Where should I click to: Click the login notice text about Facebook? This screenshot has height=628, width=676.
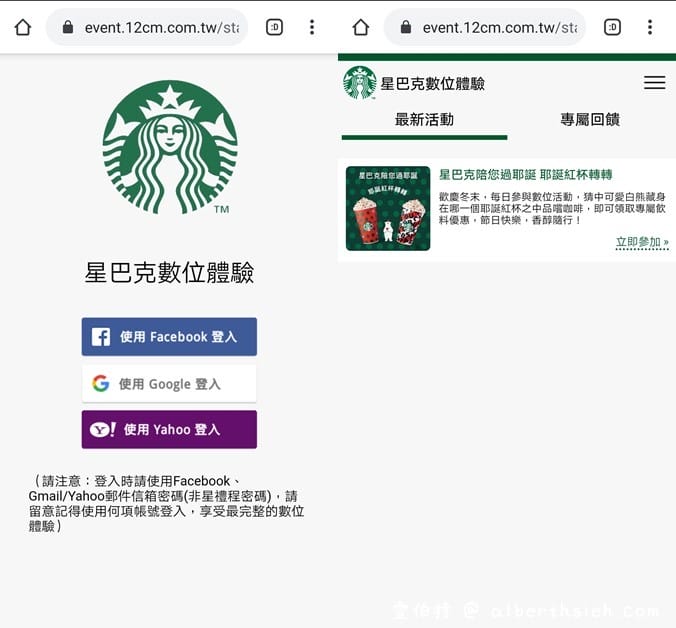166,503
